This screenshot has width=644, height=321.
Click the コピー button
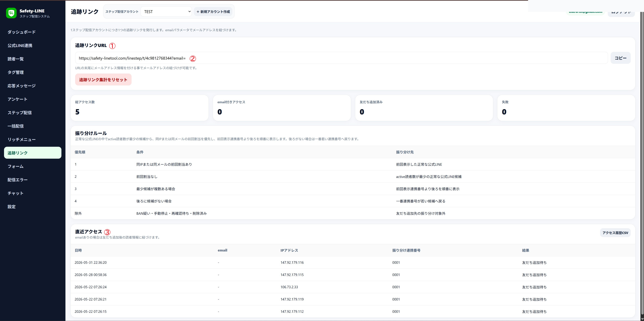621,58
